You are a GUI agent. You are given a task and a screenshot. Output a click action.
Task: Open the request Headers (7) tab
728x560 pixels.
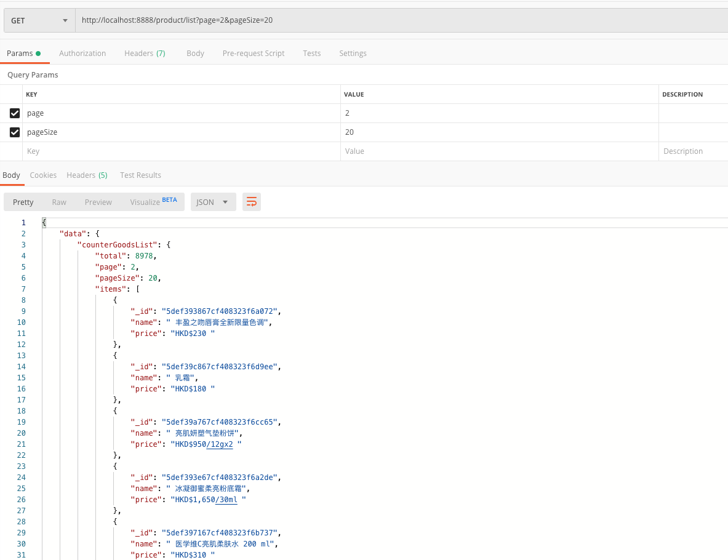pos(145,54)
